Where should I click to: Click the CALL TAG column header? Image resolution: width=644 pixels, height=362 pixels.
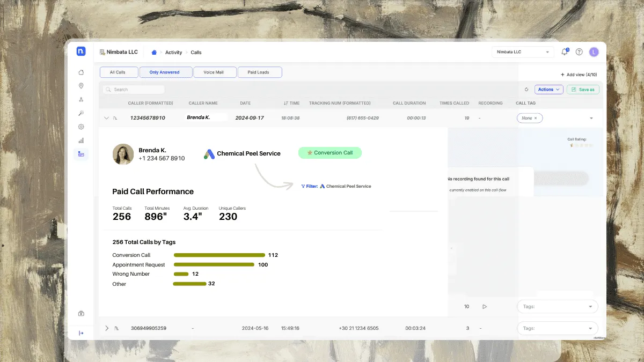click(x=526, y=103)
